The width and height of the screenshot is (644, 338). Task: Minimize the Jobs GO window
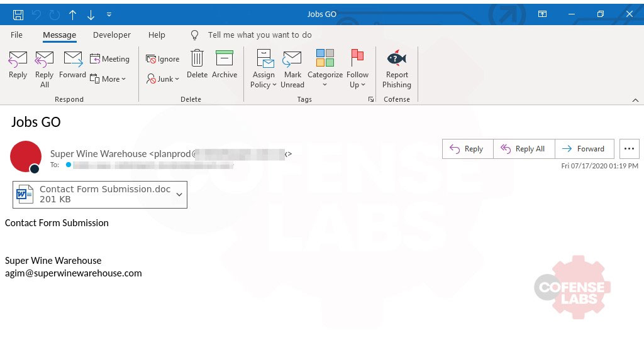click(571, 14)
